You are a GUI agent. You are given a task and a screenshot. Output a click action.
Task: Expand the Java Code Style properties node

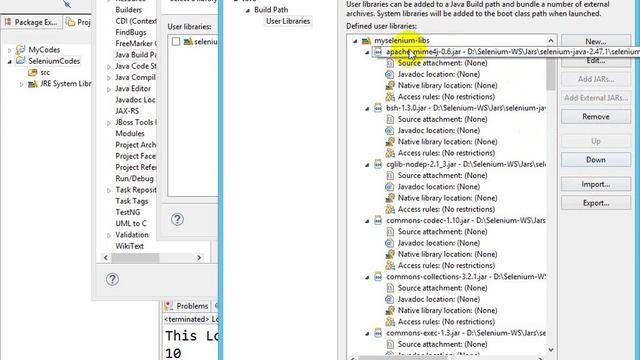click(109, 67)
